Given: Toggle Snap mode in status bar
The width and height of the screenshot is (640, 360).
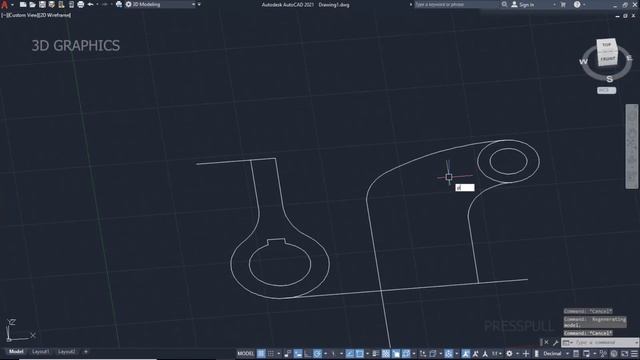Looking at the screenshot, I should 271,353.
